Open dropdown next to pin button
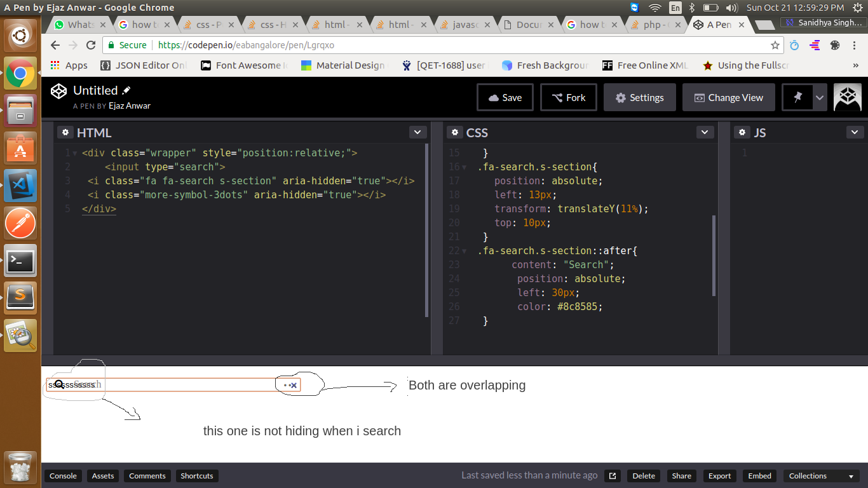Viewport: 868px width, 488px height. click(x=820, y=97)
